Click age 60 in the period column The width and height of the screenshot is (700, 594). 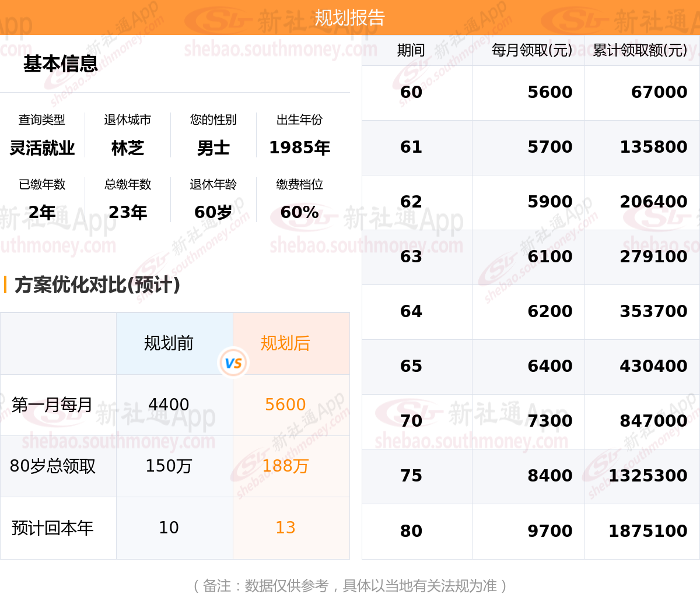[411, 92]
